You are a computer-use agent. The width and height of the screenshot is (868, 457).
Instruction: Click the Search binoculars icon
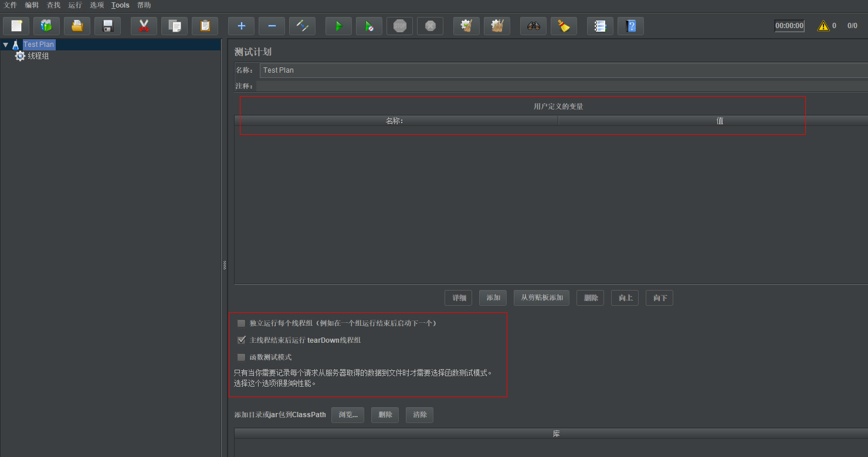click(533, 26)
